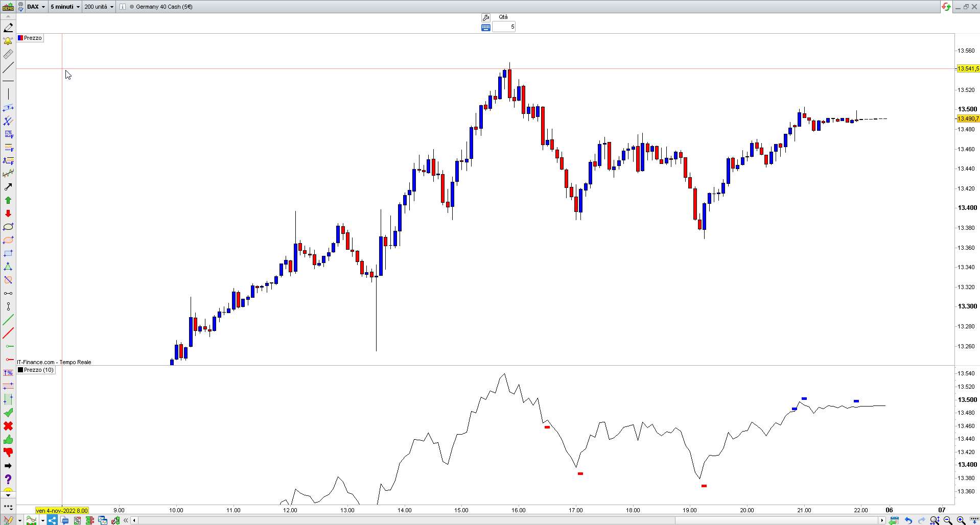Choose the black diagonal arrow tool
The height and width of the screenshot is (525, 980).
8,187
